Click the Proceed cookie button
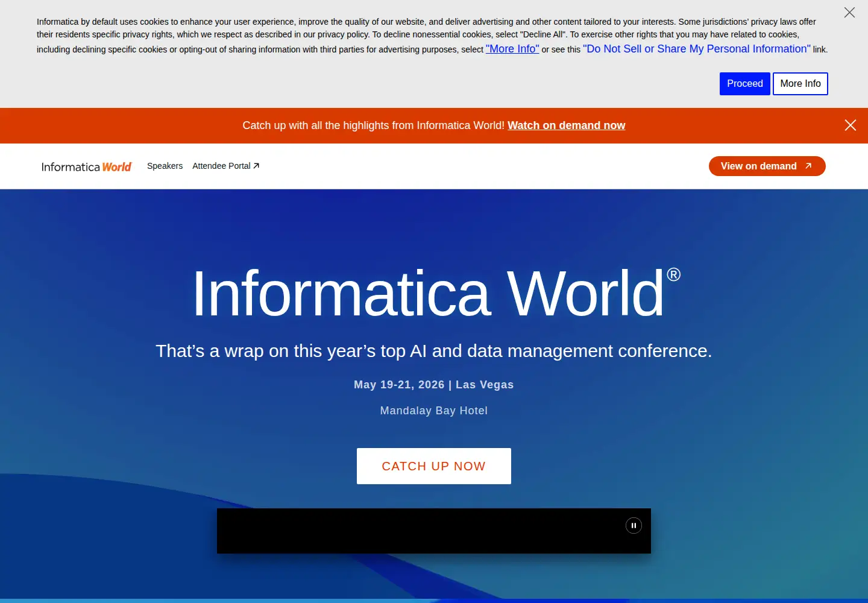 [x=744, y=84]
